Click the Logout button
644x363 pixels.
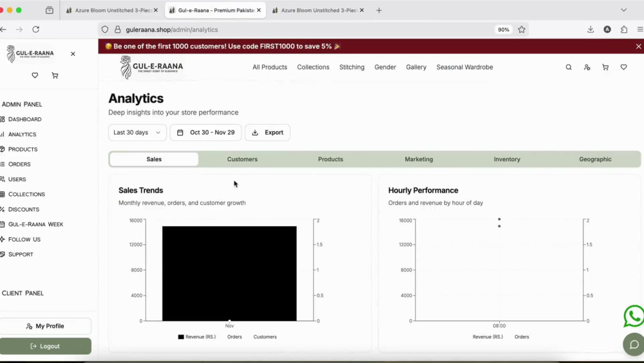45,346
